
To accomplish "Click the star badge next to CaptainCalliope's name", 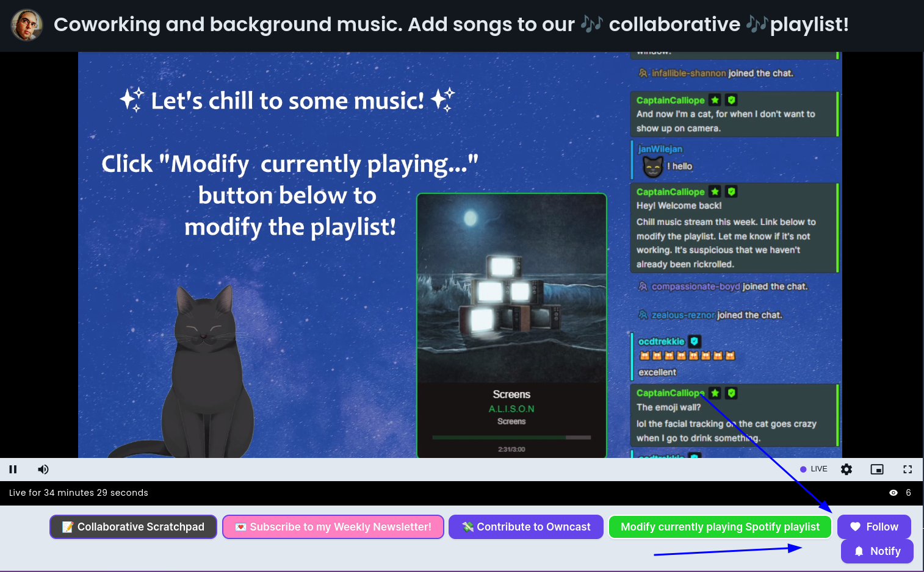I will 715,99.
